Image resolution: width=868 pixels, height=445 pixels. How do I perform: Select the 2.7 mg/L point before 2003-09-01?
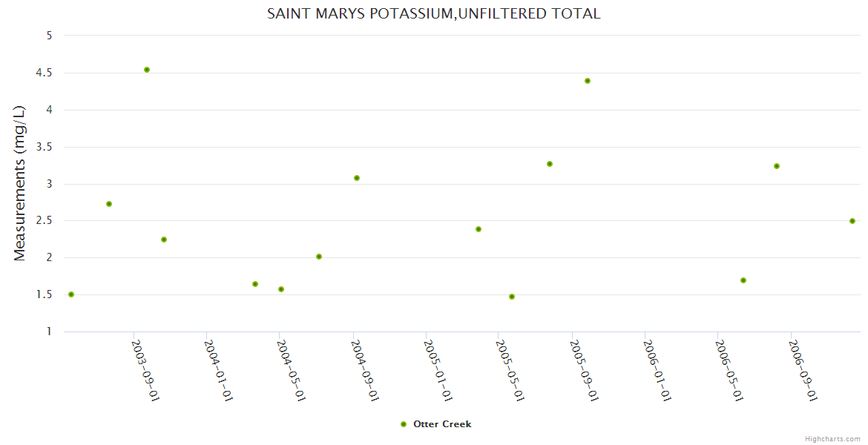pos(109,204)
